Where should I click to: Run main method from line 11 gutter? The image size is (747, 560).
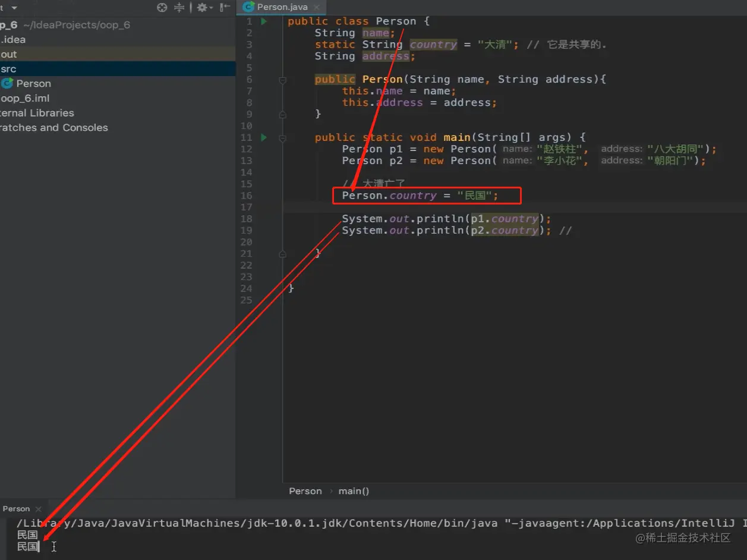(264, 137)
